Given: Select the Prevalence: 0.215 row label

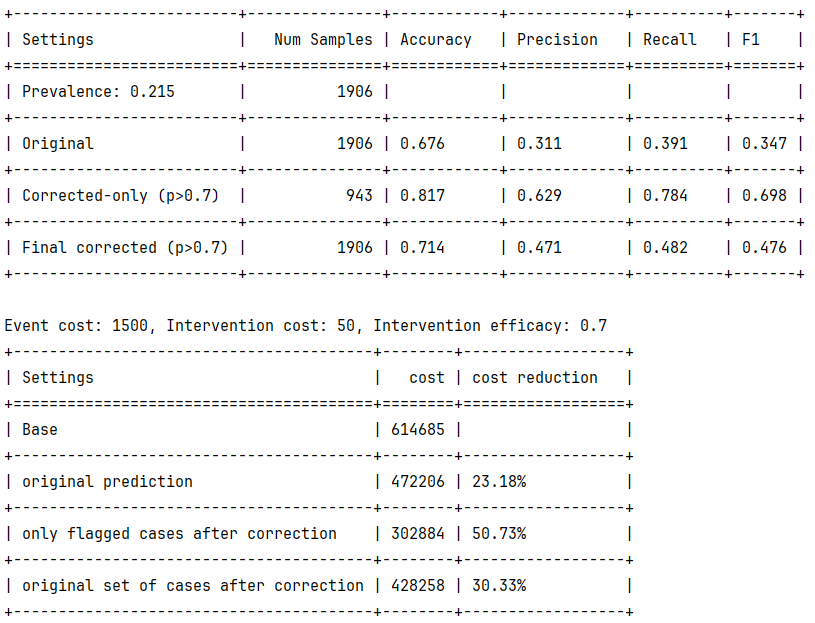Looking at the screenshot, I should (98, 92).
